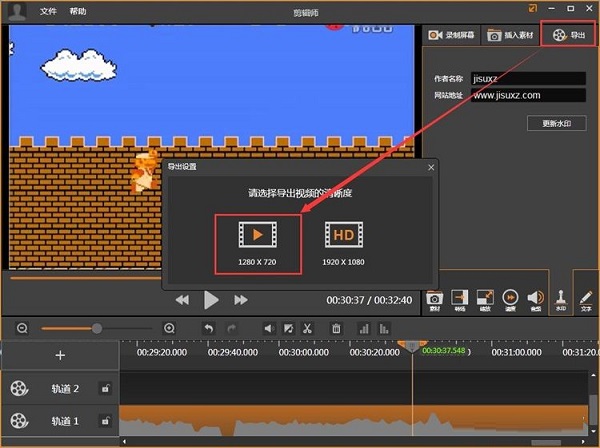
Task: Click the orange timeline playhead marker
Action: [x=412, y=345]
